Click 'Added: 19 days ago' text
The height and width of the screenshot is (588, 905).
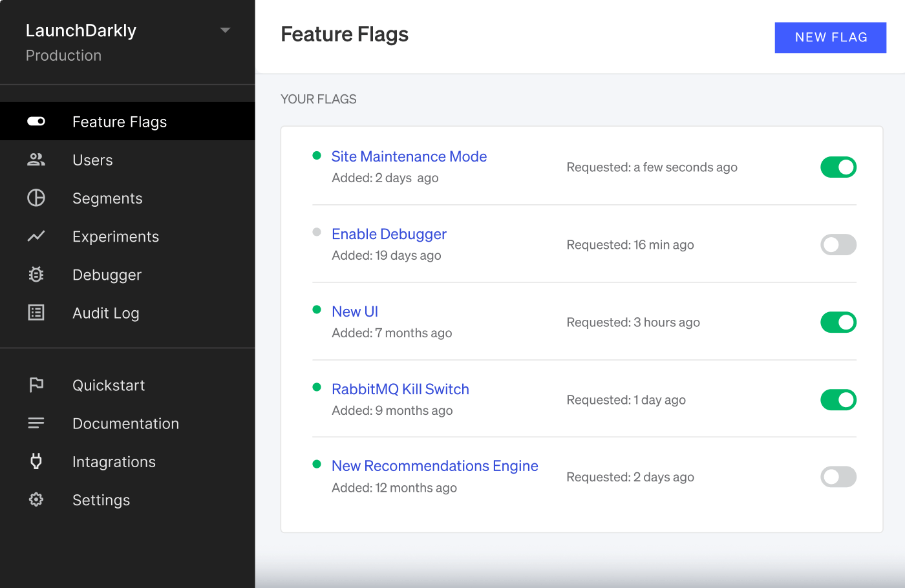click(387, 255)
